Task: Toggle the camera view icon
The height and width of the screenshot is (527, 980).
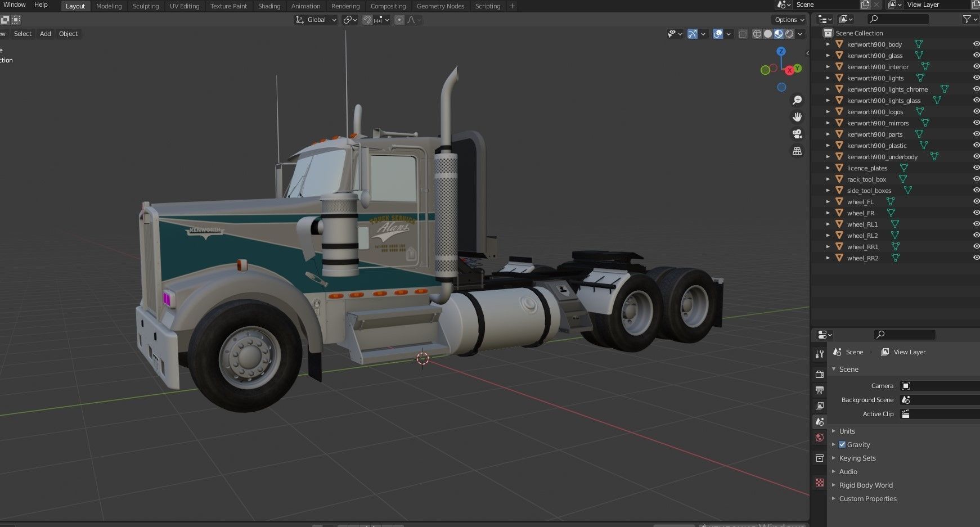Action: [797, 134]
